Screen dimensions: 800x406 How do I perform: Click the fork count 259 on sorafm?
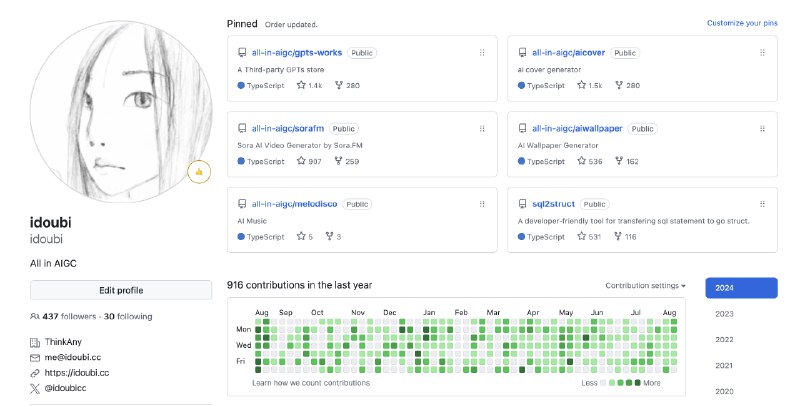(x=346, y=161)
